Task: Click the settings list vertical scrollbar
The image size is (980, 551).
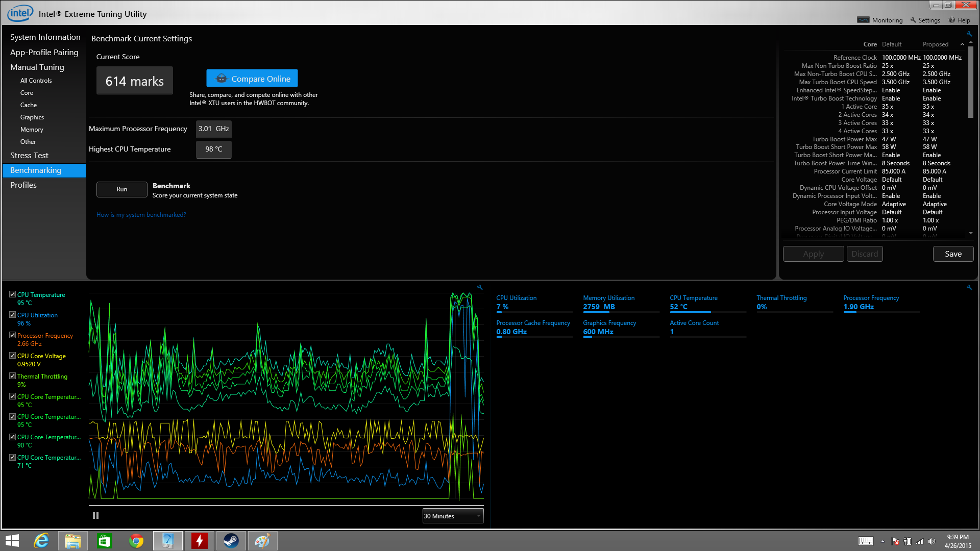Action: pos(971,83)
